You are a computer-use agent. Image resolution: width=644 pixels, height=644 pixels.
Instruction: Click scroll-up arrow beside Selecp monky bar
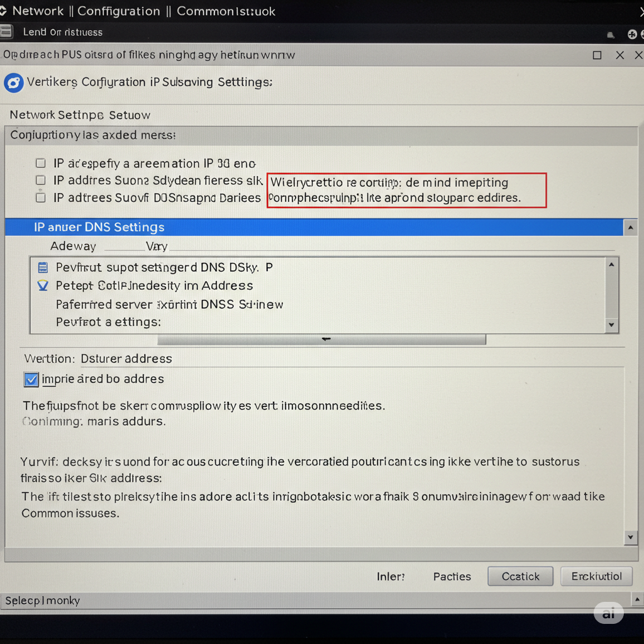tap(637, 599)
